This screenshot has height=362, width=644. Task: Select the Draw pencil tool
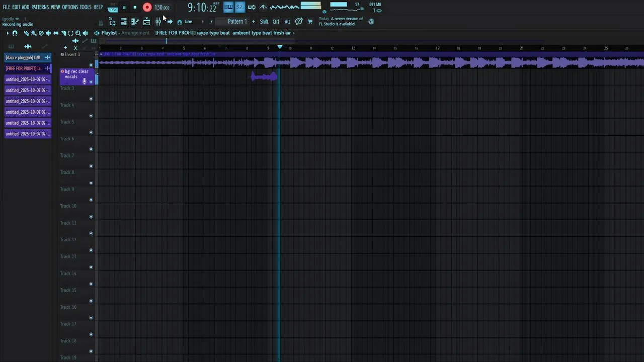(26, 33)
